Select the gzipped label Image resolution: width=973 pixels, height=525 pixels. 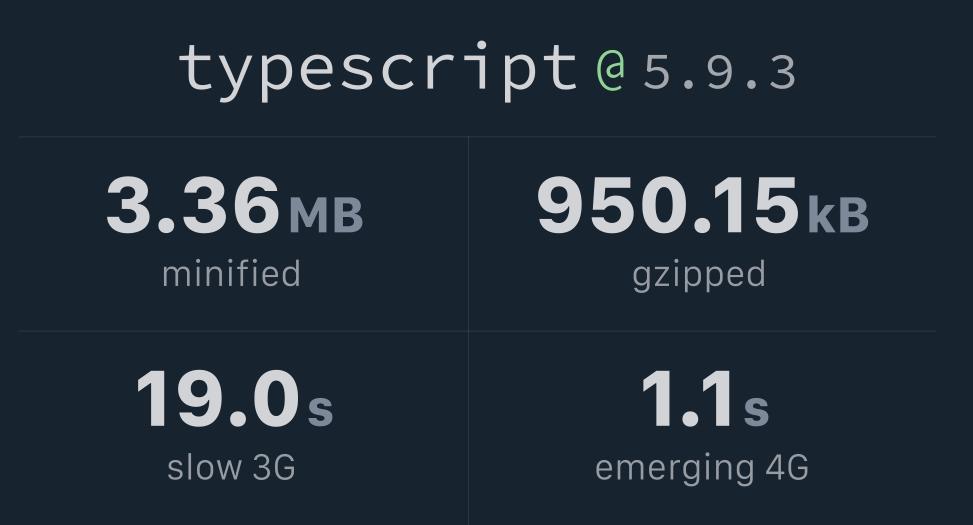coord(699,274)
